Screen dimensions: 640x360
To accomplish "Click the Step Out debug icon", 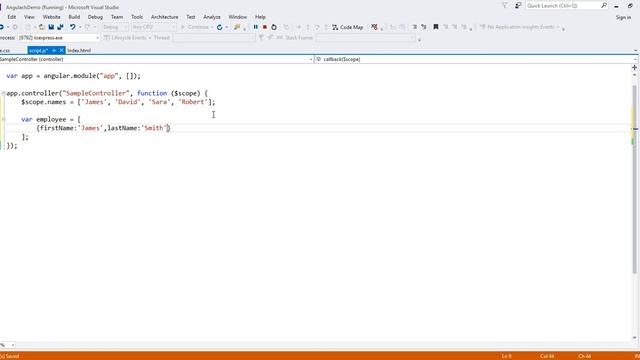I will (x=326, y=27).
